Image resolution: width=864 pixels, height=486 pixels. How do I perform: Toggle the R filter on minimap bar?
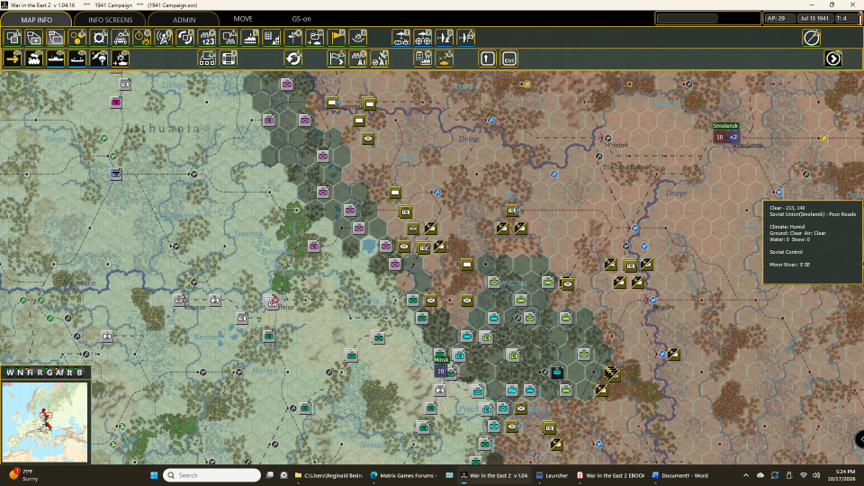[x=40, y=372]
